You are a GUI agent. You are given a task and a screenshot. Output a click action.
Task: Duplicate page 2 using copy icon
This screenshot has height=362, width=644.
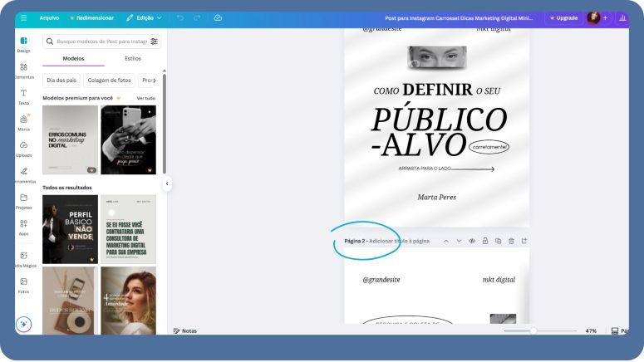coord(498,241)
